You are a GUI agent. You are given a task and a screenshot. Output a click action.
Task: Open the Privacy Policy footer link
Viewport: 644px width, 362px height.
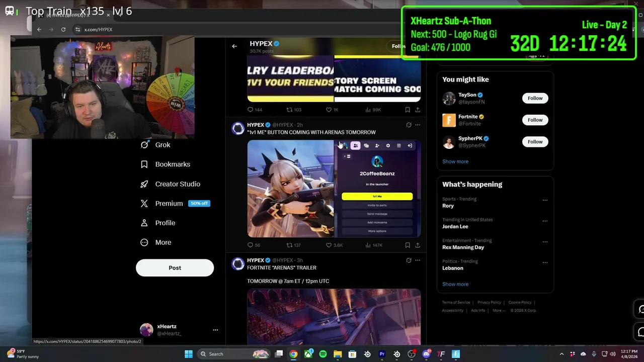[x=489, y=303]
